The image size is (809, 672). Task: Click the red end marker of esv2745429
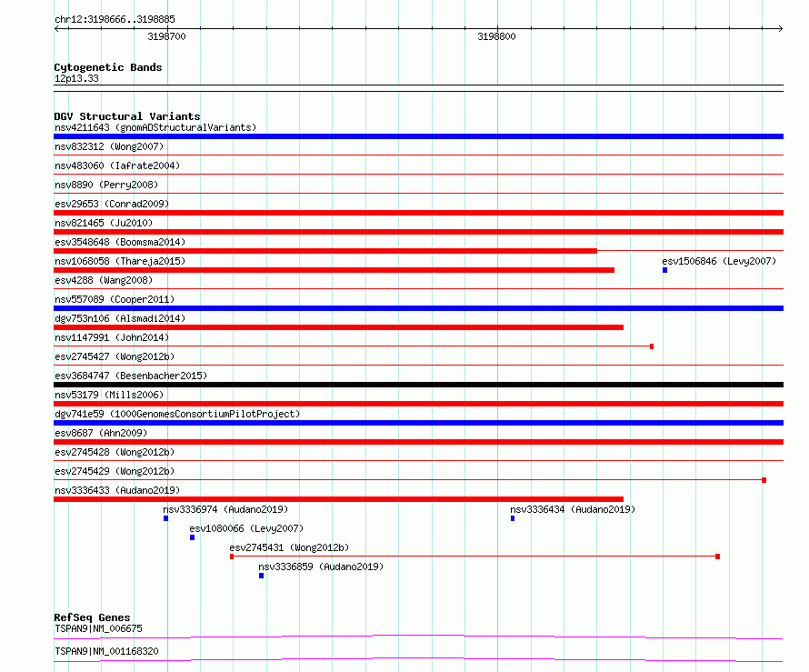tap(764, 480)
